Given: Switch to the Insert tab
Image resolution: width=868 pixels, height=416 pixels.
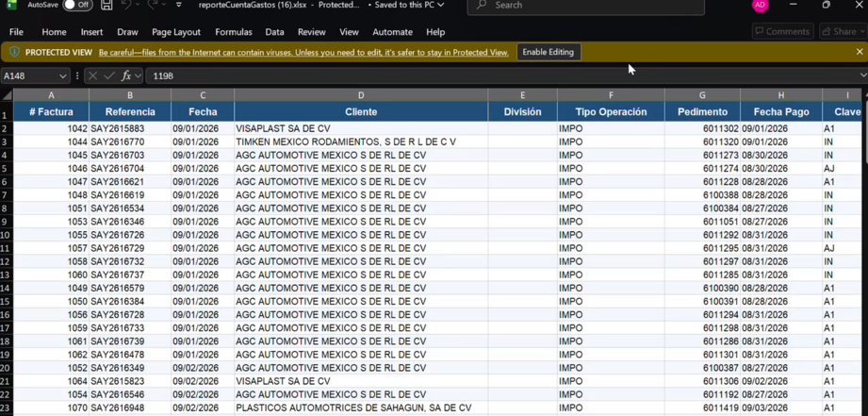Looking at the screenshot, I should [x=92, y=32].
